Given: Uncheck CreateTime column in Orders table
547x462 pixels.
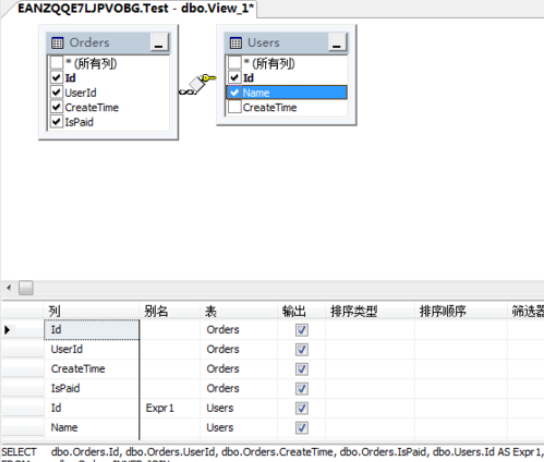Looking at the screenshot, I should (x=56, y=107).
